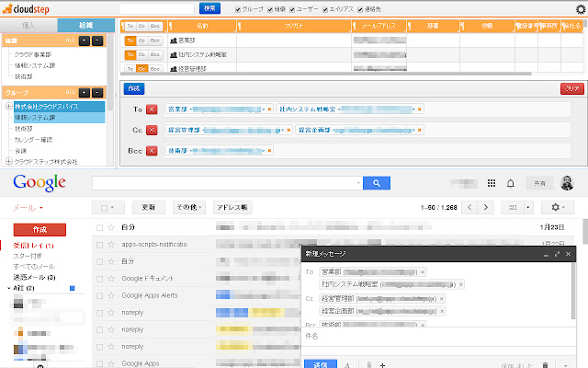
Task: Star the apps-scripts-notification message
Action: point(111,244)
